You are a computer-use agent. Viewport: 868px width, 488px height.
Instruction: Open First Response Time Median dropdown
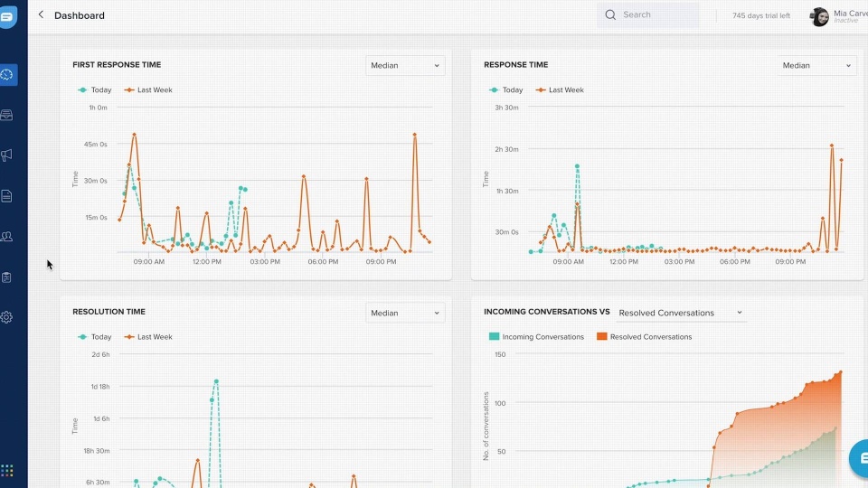click(405, 65)
